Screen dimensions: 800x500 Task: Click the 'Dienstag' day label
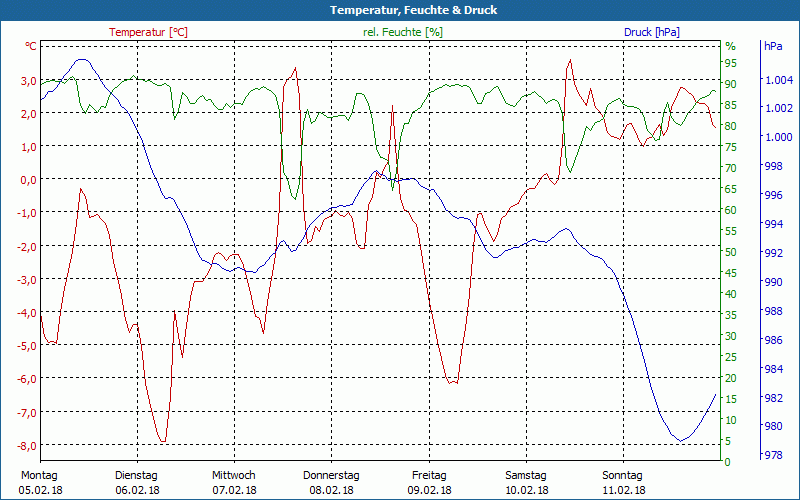coord(136,476)
